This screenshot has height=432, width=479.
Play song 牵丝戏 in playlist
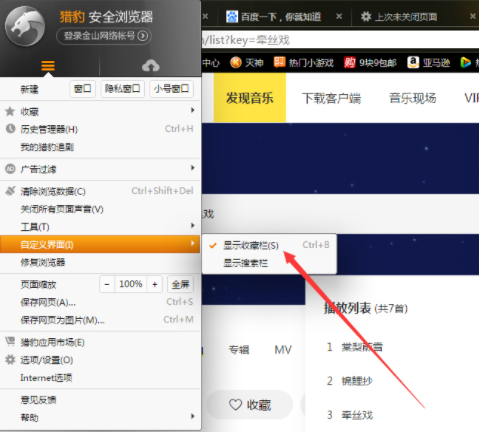[x=357, y=415]
